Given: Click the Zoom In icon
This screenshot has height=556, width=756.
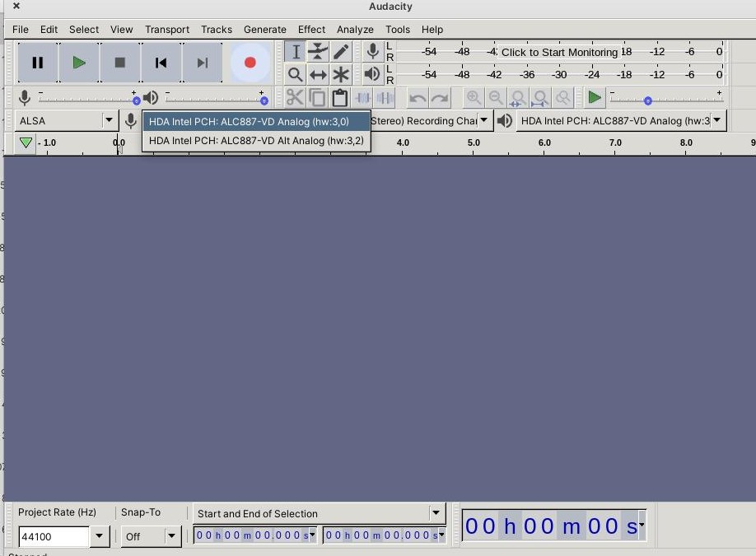Looking at the screenshot, I should 474,98.
